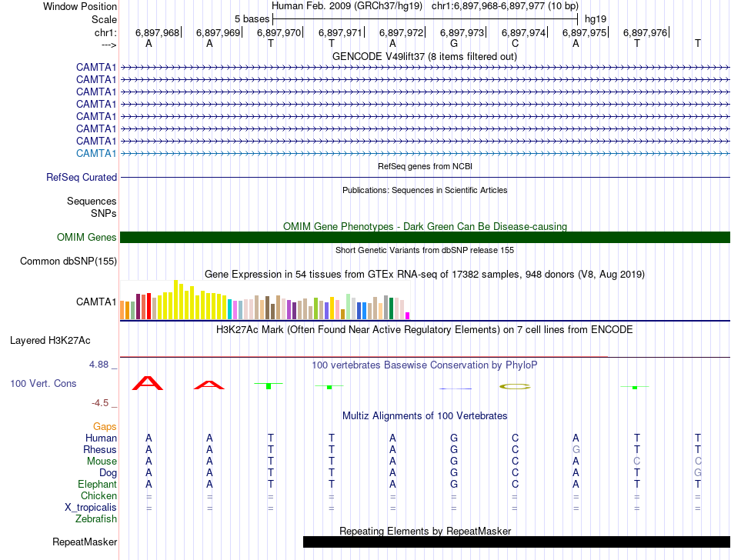Click the dark green OMIM gene bar
Viewport: 731px width, 560px height.
click(425, 237)
